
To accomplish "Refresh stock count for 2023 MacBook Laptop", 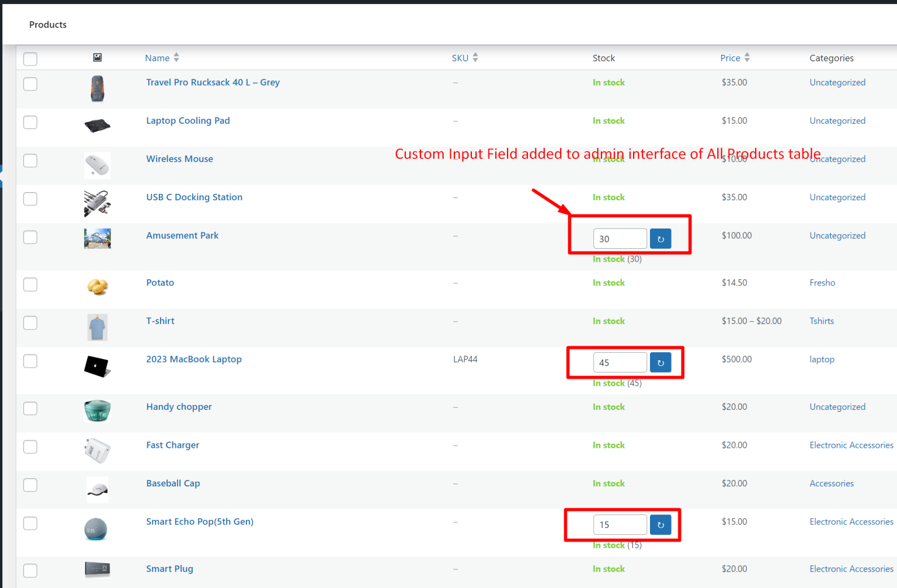I will click(660, 362).
